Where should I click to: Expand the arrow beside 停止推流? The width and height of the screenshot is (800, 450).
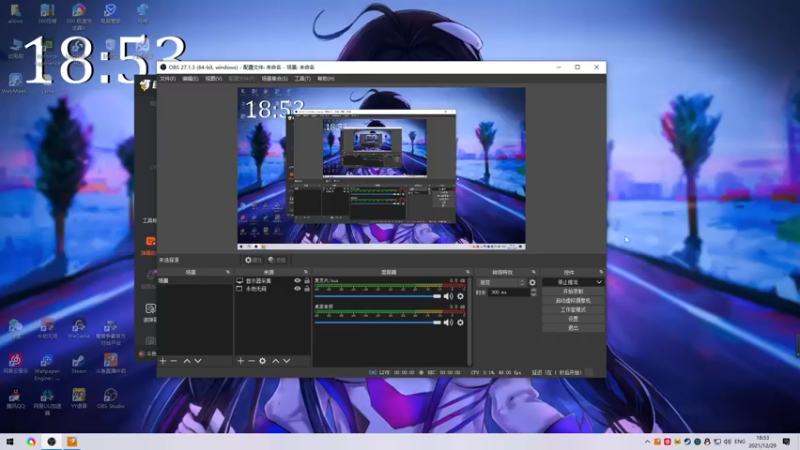(598, 282)
